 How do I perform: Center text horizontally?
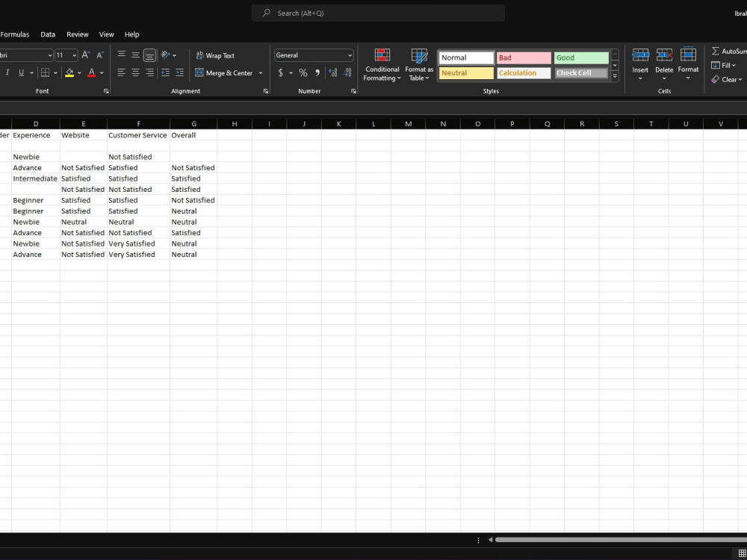(135, 72)
